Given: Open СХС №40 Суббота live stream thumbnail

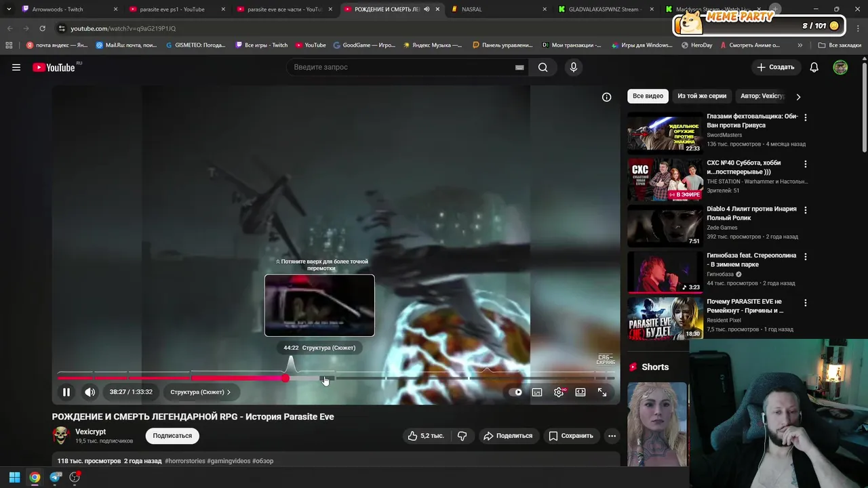Looking at the screenshot, I should (665, 180).
